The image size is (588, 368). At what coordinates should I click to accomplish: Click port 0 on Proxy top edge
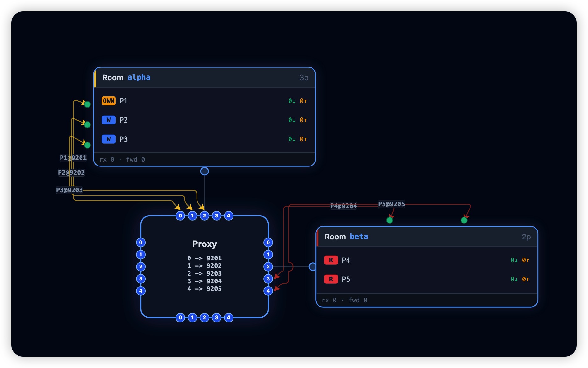tap(180, 216)
